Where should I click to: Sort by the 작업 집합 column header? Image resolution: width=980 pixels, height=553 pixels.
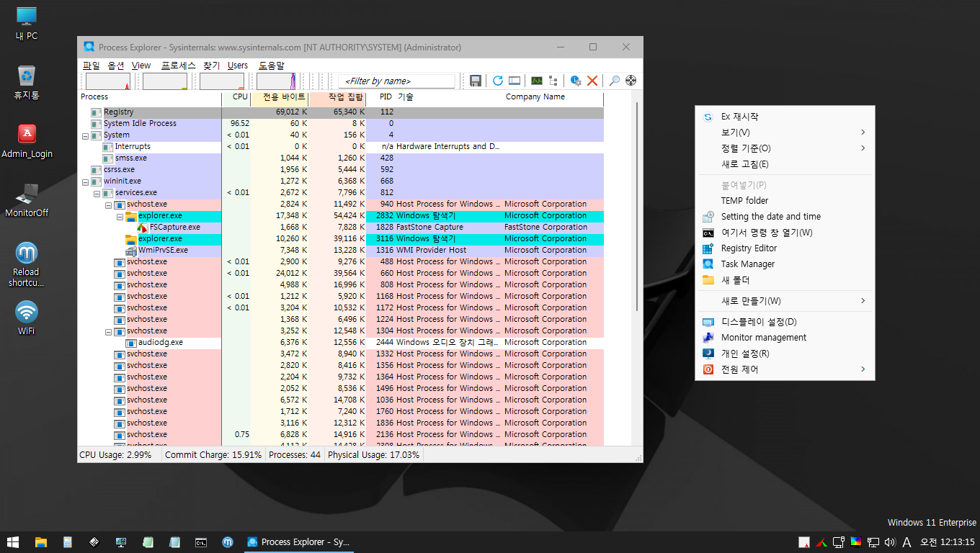[337, 97]
